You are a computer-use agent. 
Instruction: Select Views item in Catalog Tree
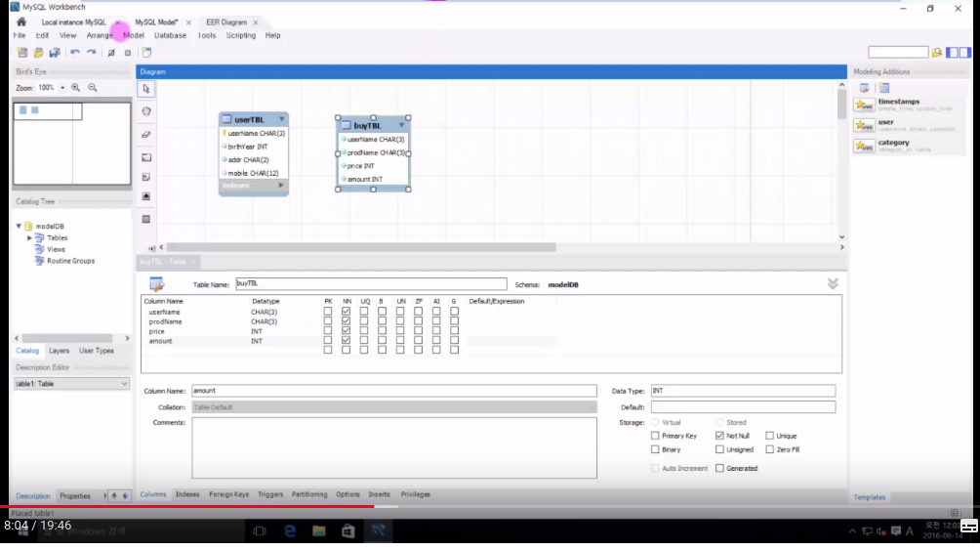tap(56, 249)
